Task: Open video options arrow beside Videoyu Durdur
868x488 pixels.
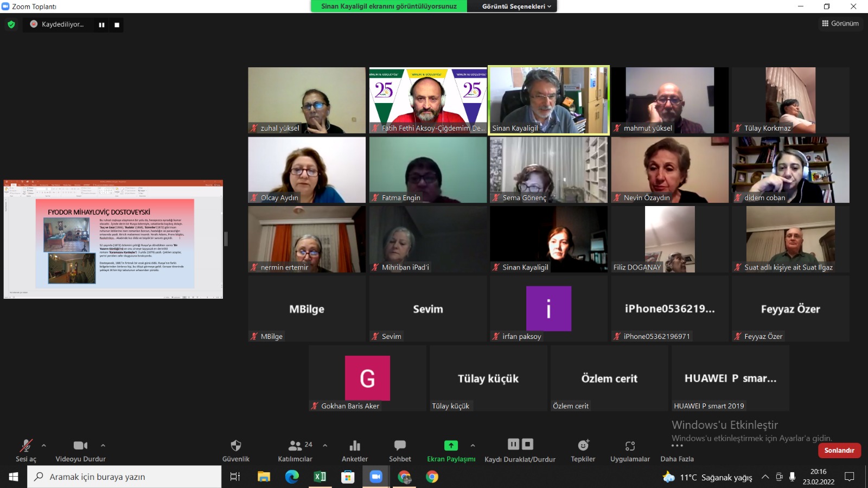Action: coord(103,445)
